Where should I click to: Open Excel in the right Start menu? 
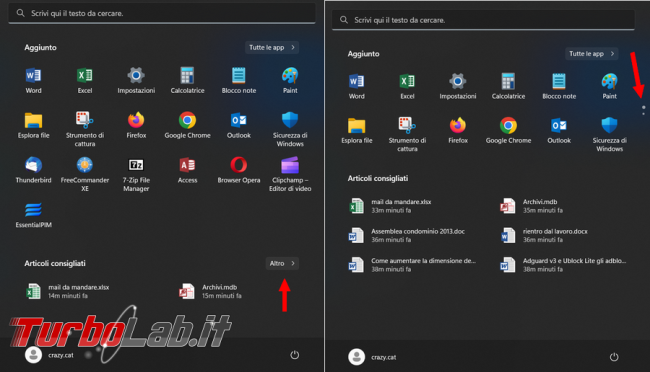(407, 86)
